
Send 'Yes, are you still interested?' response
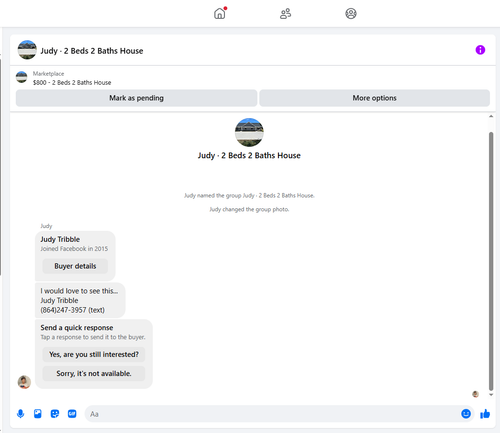click(94, 354)
